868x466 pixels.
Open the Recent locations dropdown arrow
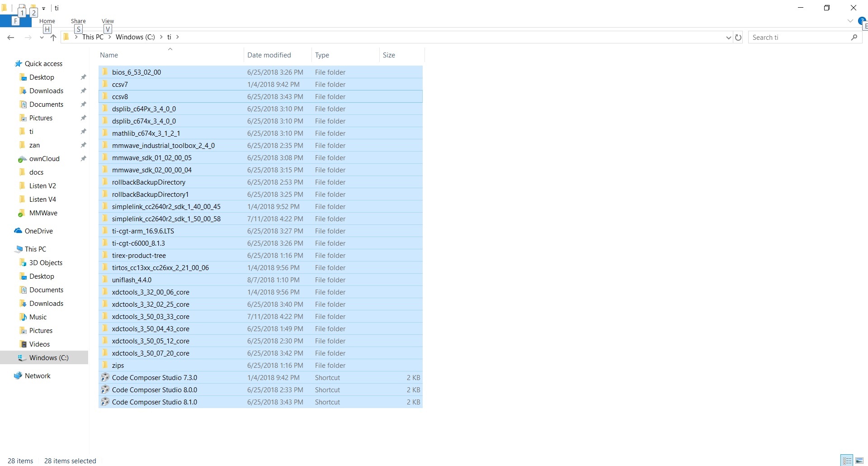tap(42, 38)
